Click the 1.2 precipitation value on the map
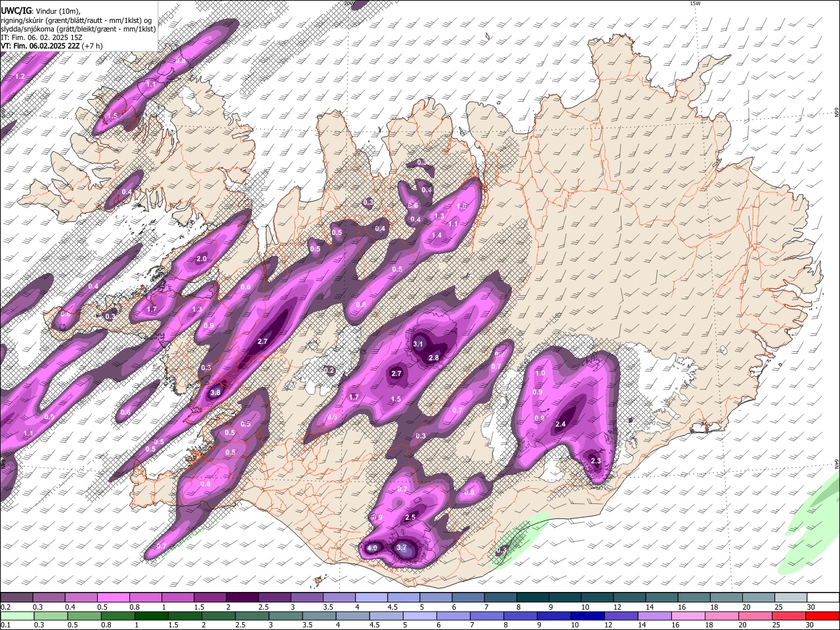Viewport: 840px width, 630px height. point(20,77)
